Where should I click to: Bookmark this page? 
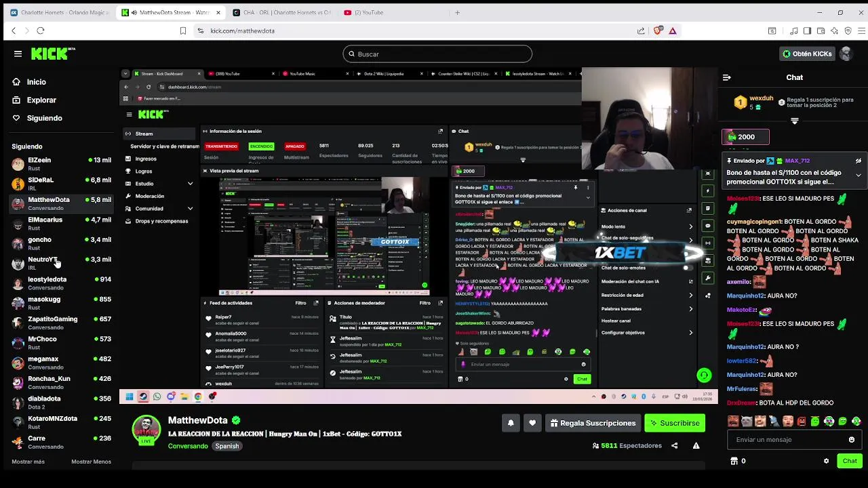[x=183, y=30]
